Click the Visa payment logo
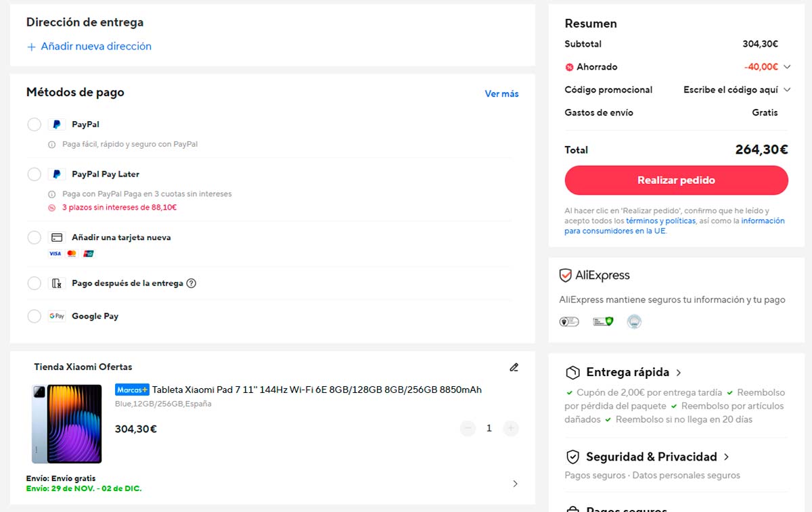 pos(54,253)
